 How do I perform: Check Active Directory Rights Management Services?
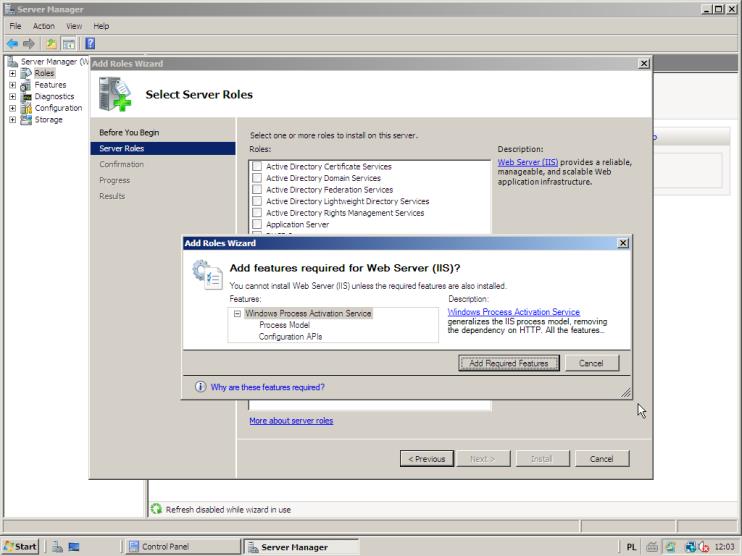point(257,212)
